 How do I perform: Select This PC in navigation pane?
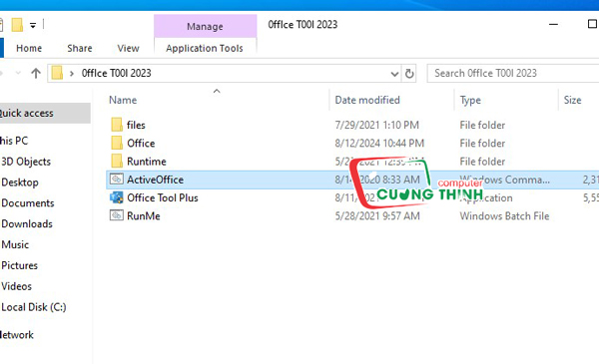pyautogui.click(x=14, y=141)
